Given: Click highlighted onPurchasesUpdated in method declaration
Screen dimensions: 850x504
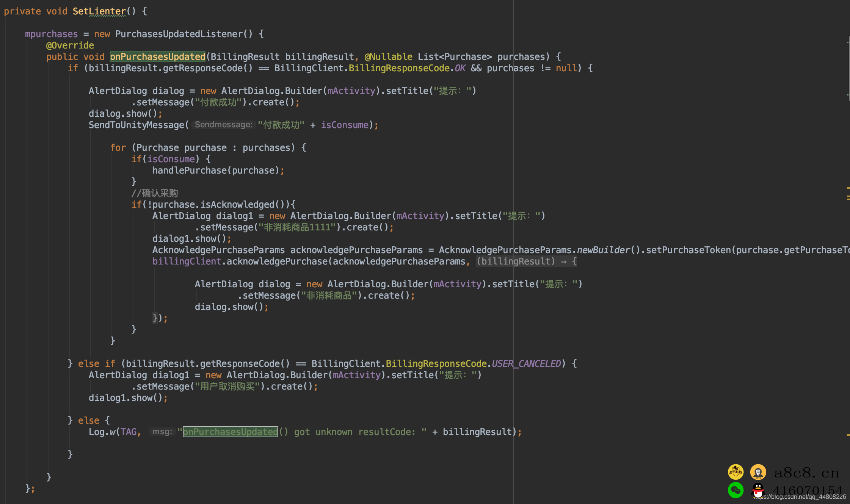Looking at the screenshot, I should click(x=158, y=57).
